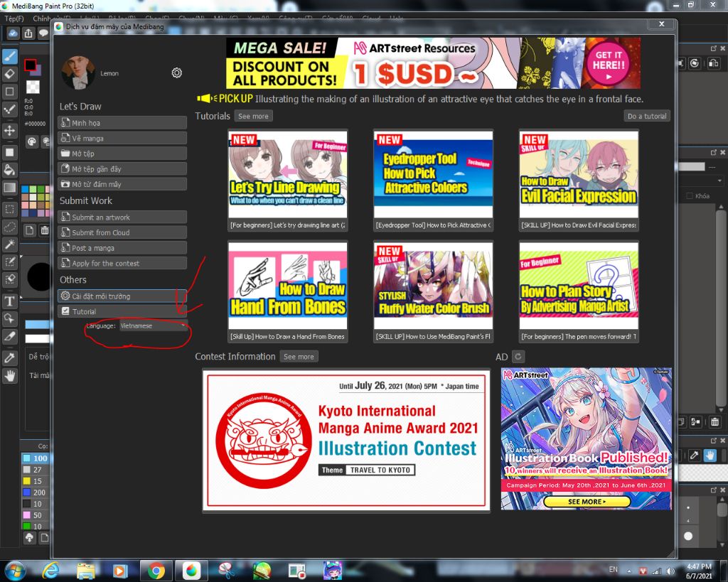This screenshot has width=728, height=582.
Task: Click Mở tệp gần đây recent files
Action: coord(122,169)
